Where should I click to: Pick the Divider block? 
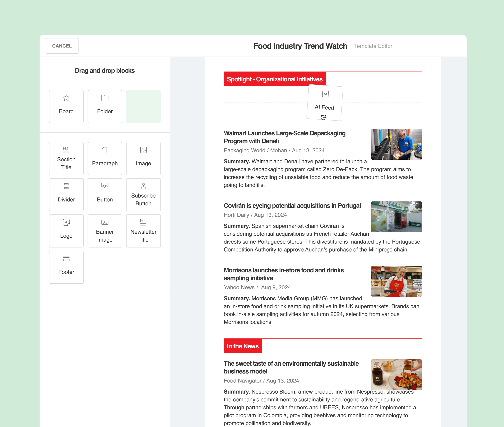click(66, 195)
